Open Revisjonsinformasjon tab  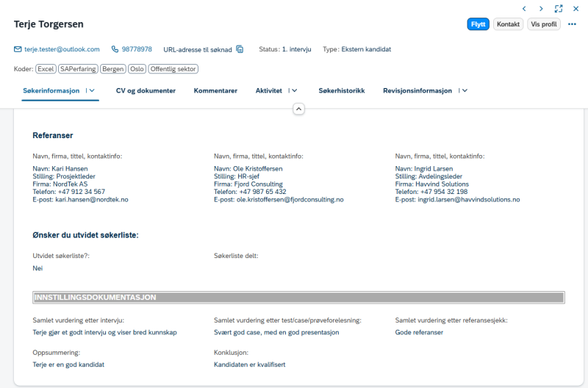[x=417, y=90]
